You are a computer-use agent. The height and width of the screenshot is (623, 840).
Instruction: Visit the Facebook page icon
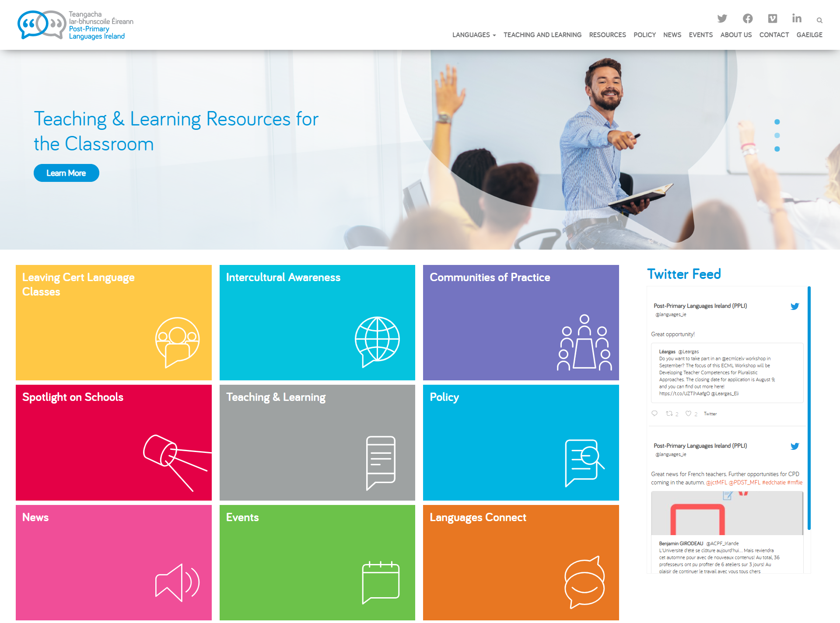coord(748,18)
